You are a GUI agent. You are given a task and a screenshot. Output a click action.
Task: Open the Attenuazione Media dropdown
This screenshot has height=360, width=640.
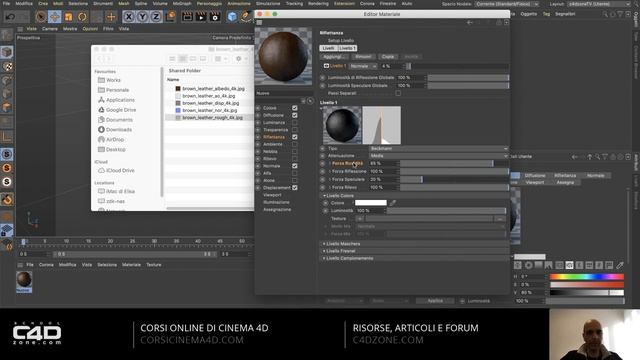(439, 156)
